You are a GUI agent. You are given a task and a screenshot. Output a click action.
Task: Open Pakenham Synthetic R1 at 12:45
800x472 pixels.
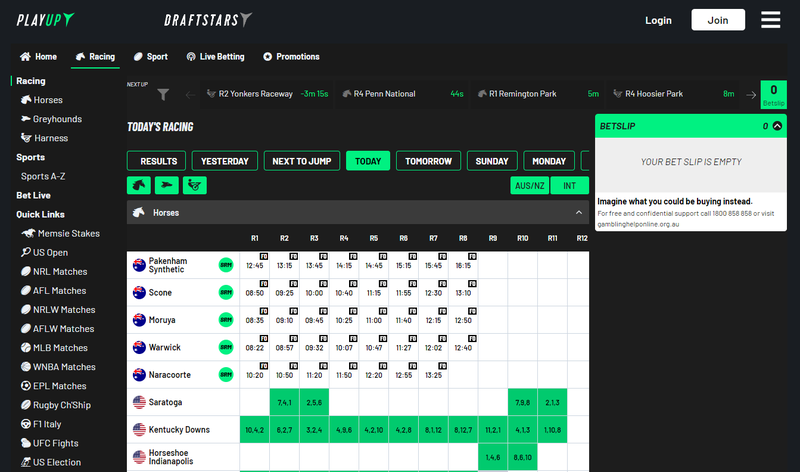click(x=255, y=265)
